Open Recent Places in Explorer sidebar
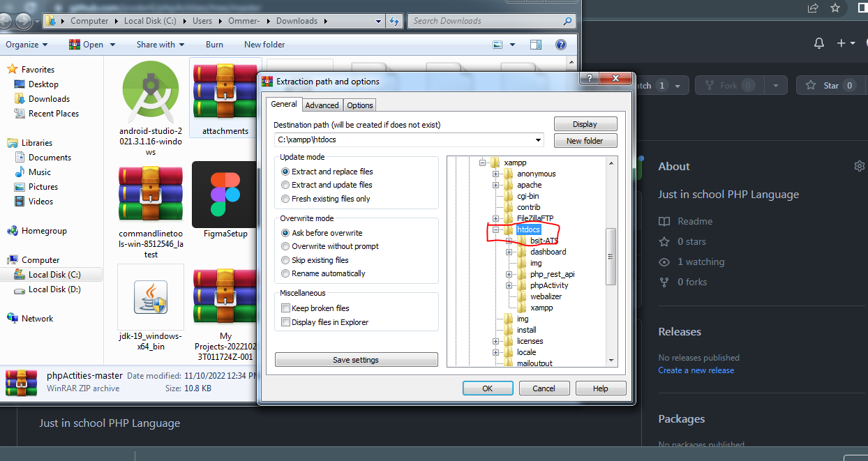This screenshot has width=868, height=461. (54, 113)
